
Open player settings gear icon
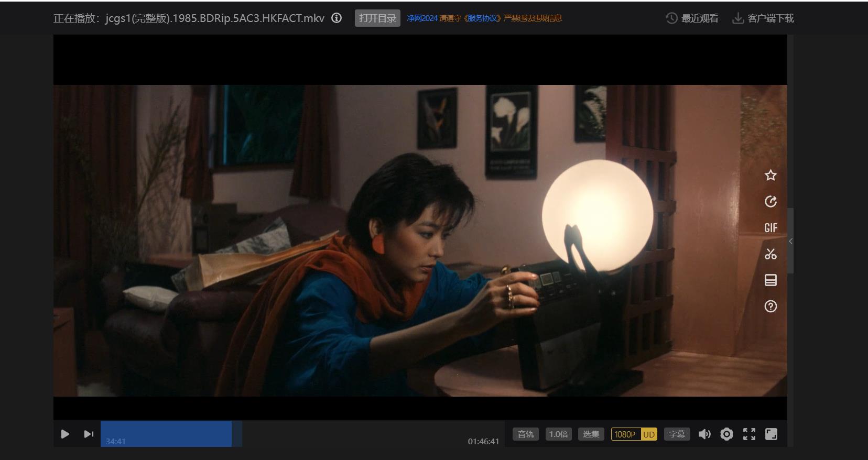(x=726, y=434)
